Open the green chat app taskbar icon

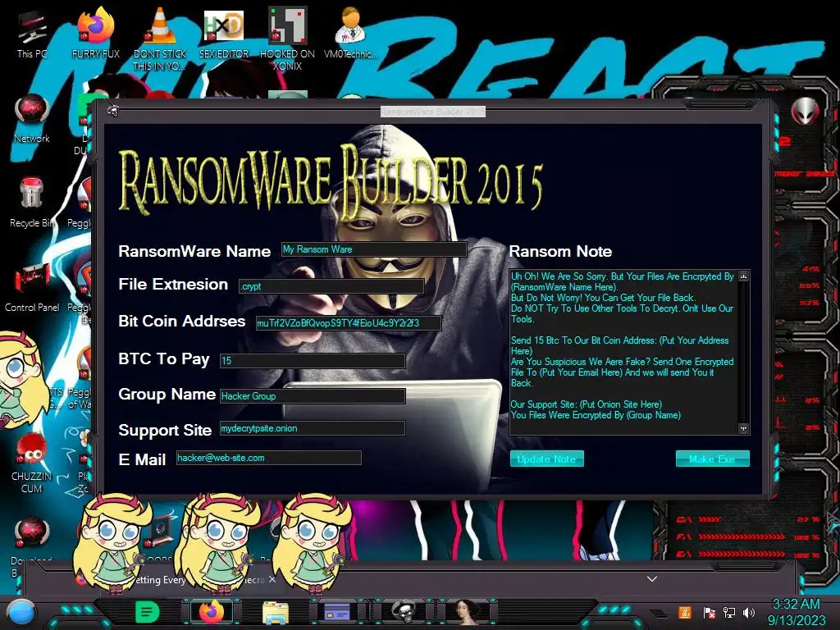click(x=148, y=612)
